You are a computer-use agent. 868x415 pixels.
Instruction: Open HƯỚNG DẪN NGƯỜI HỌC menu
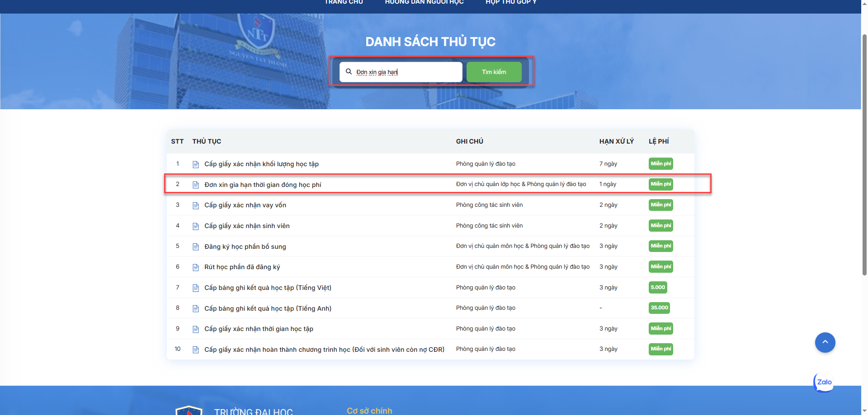pos(424,3)
